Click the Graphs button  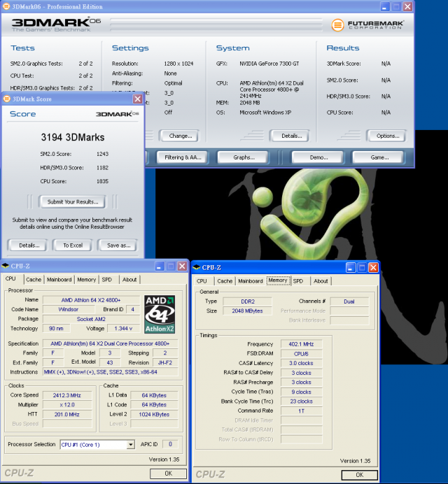(x=244, y=157)
